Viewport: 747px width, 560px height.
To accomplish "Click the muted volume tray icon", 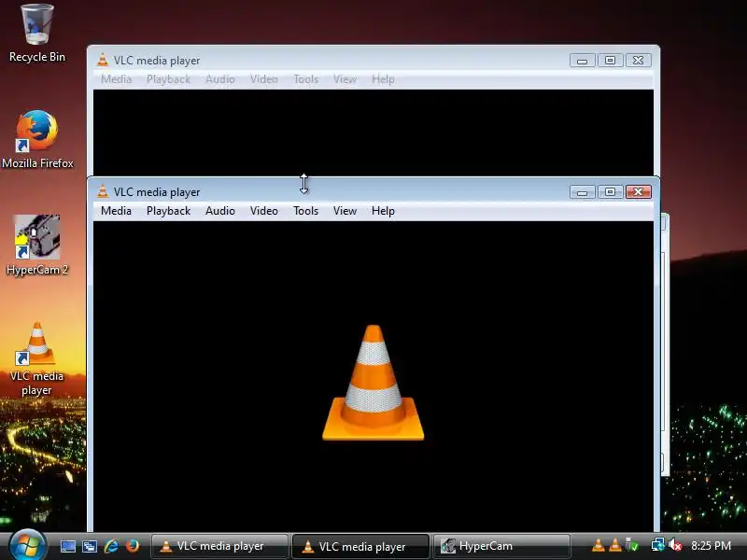I will 675,545.
